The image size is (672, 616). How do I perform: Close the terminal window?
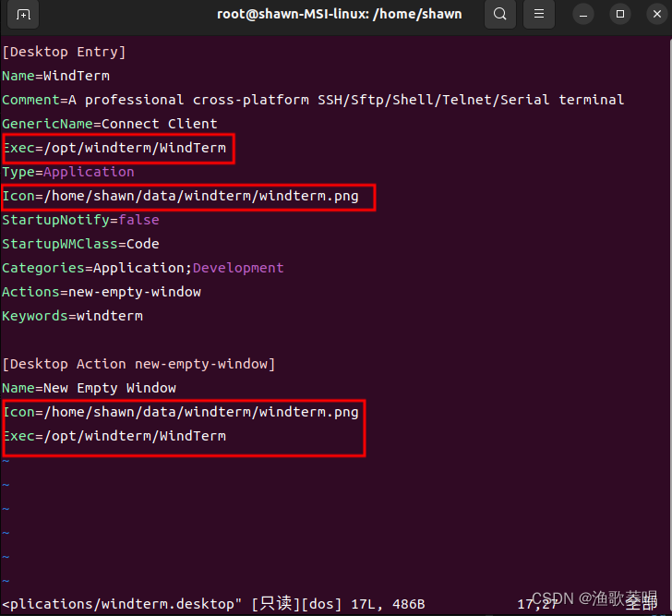click(657, 15)
